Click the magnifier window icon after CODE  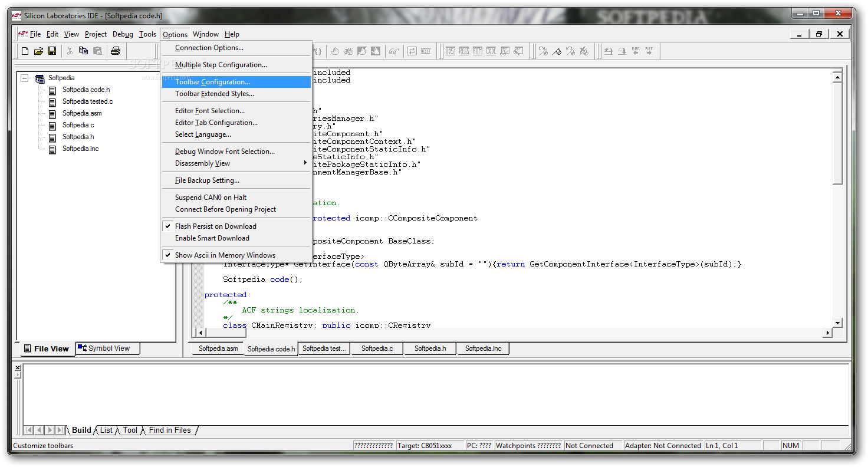click(518, 51)
